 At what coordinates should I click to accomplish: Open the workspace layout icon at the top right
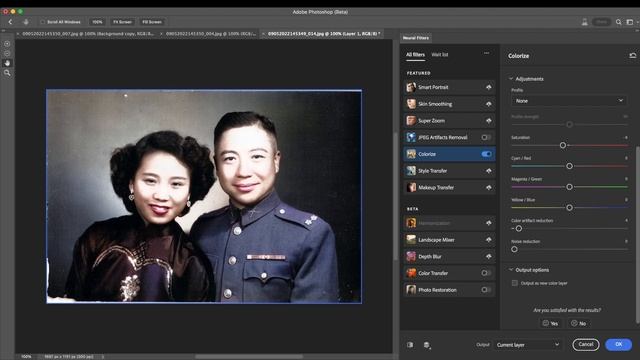coord(630,22)
